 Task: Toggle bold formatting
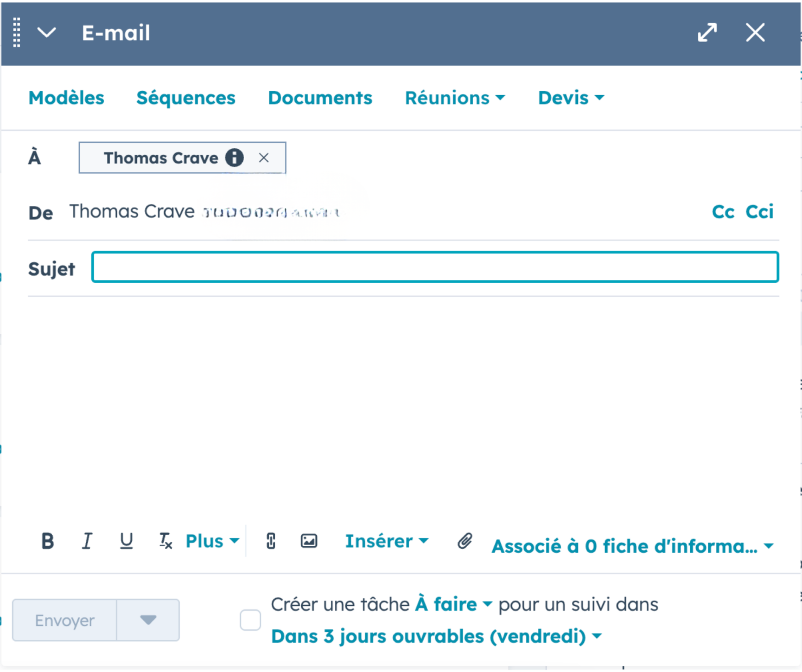coord(48,541)
